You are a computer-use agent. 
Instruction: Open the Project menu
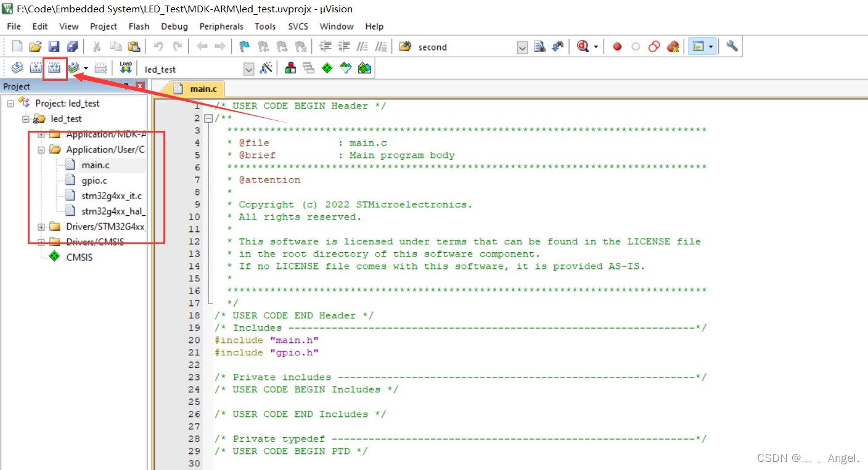(x=104, y=27)
